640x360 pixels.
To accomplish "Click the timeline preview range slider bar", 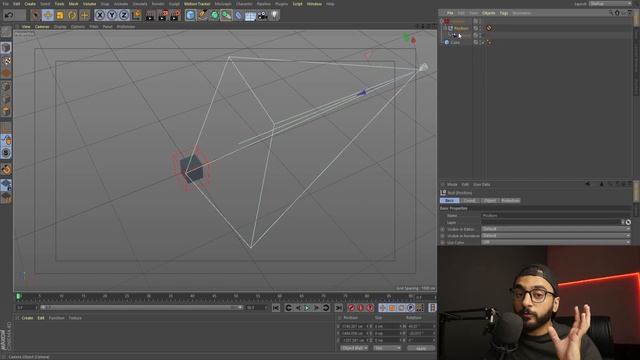I will click(142, 307).
